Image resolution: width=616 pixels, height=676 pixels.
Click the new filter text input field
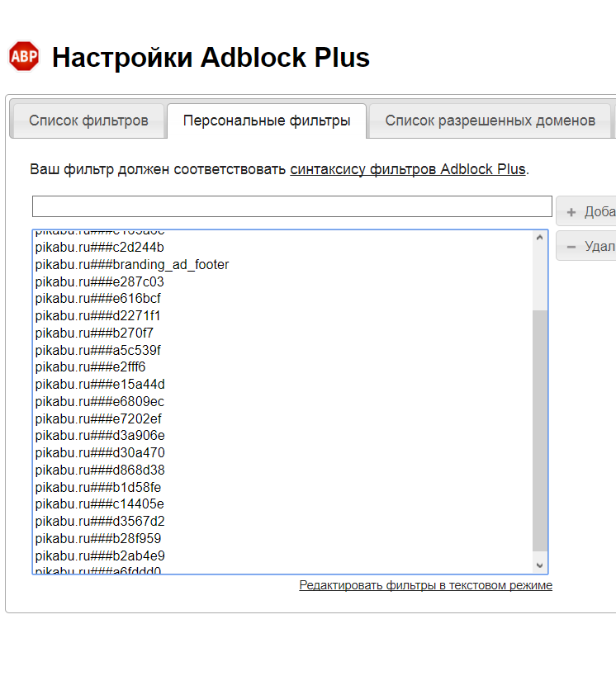click(291, 206)
